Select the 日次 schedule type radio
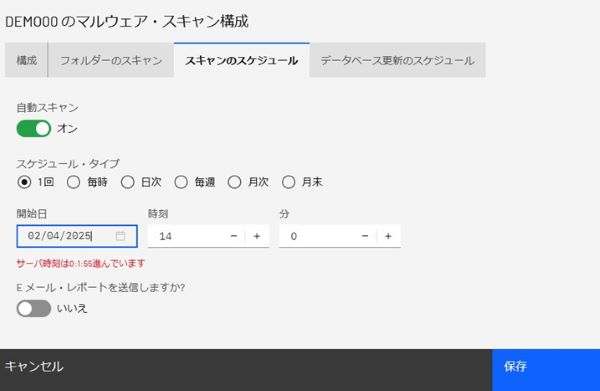The image size is (600, 391). tap(127, 182)
